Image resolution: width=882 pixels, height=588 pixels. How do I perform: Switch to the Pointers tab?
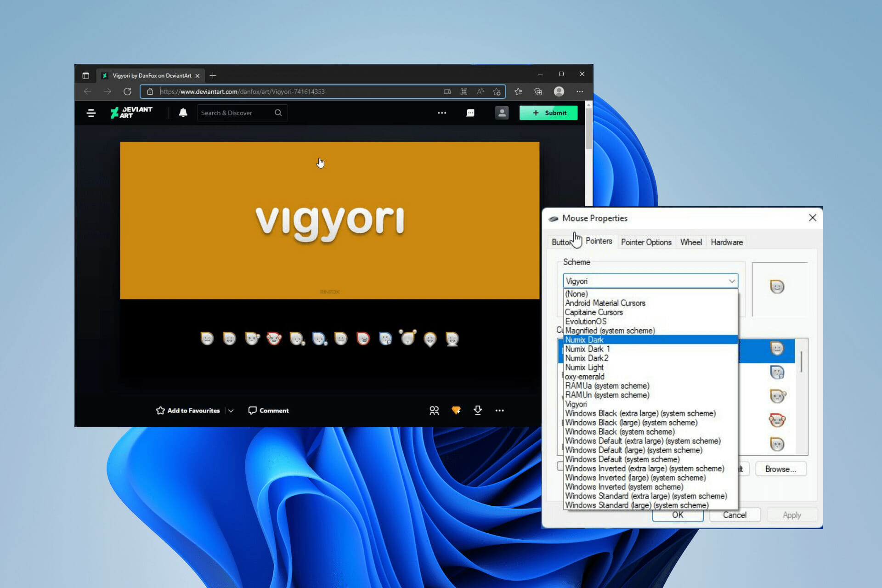(x=599, y=241)
